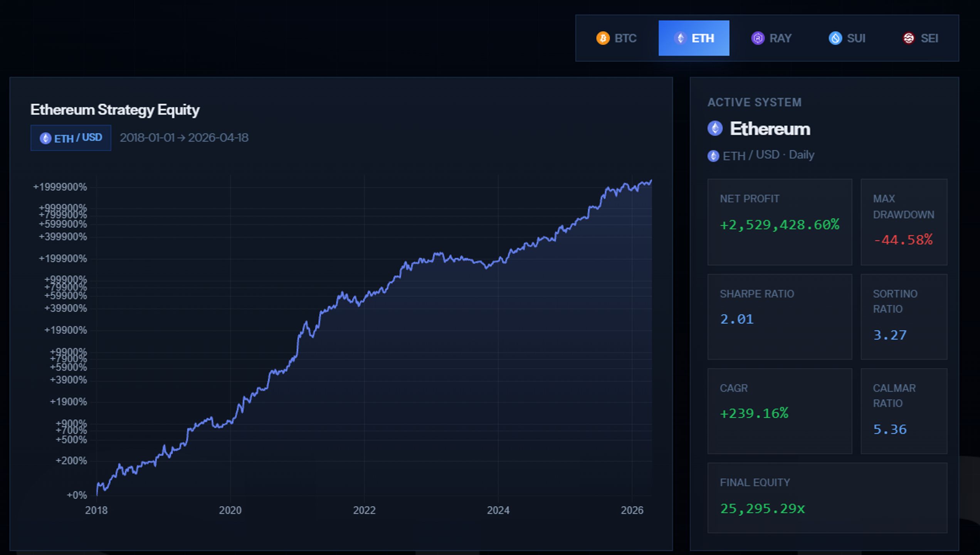Click the Net Profit value +2,529,428.60%
Viewport: 980px width, 555px height.
click(779, 225)
